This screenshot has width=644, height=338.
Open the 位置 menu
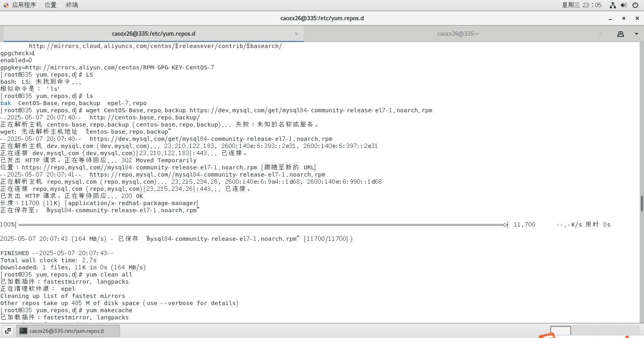[x=50, y=5]
